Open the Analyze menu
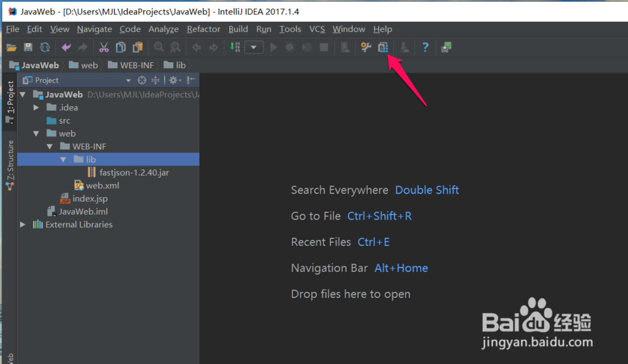628x364 pixels. coord(163,29)
